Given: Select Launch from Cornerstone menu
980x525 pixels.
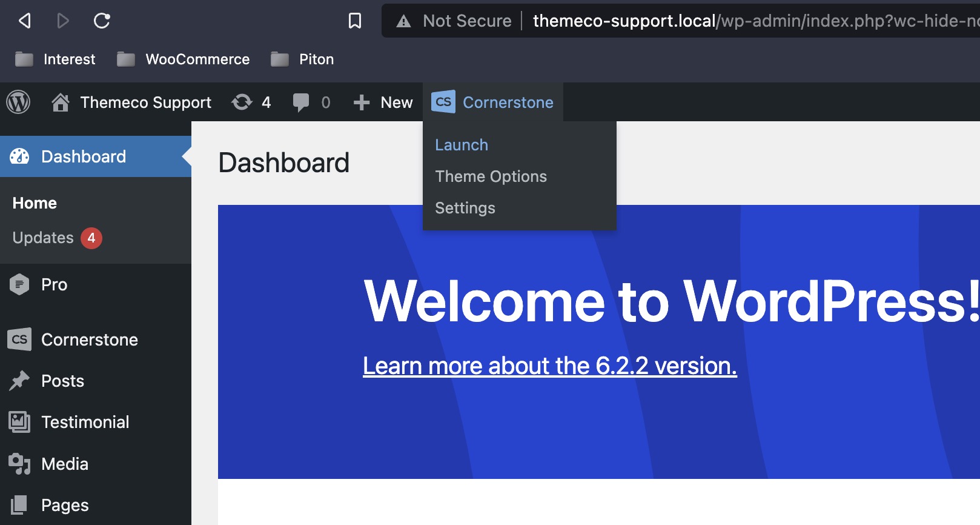Looking at the screenshot, I should pyautogui.click(x=462, y=145).
